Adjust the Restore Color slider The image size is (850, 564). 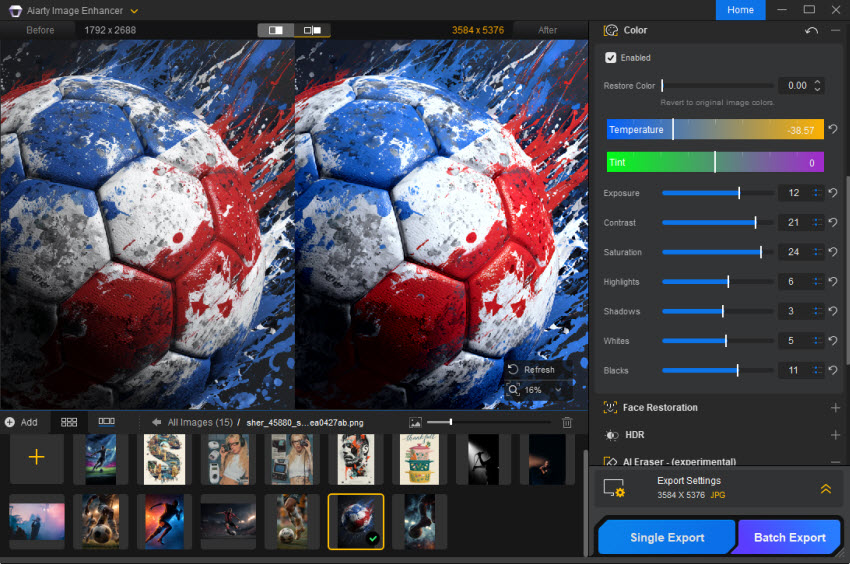coord(717,86)
